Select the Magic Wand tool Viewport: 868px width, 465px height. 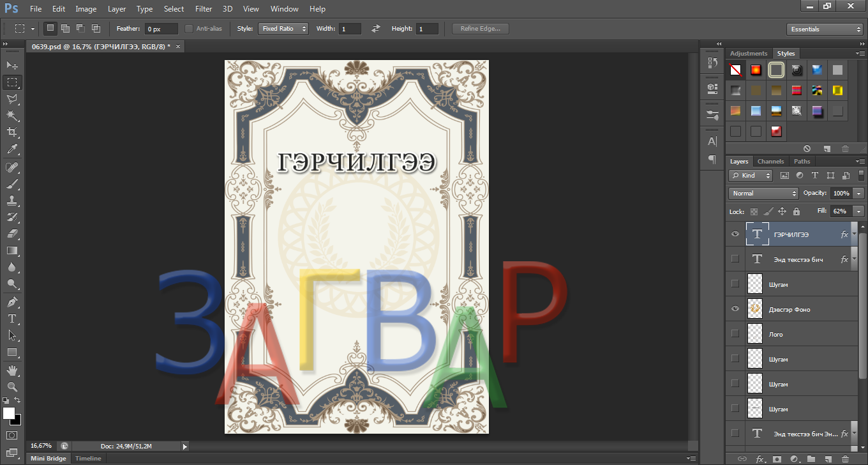12,116
